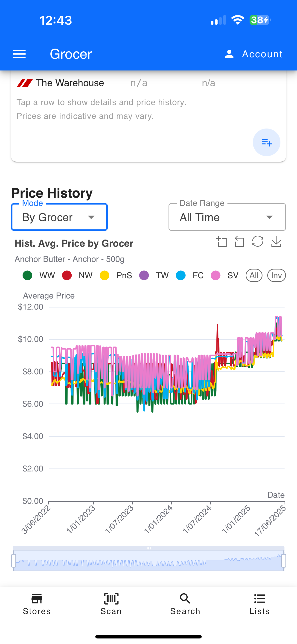Screen dimensions: 297x644
Task: Toggle the NW series in legend
Action: (x=77, y=275)
